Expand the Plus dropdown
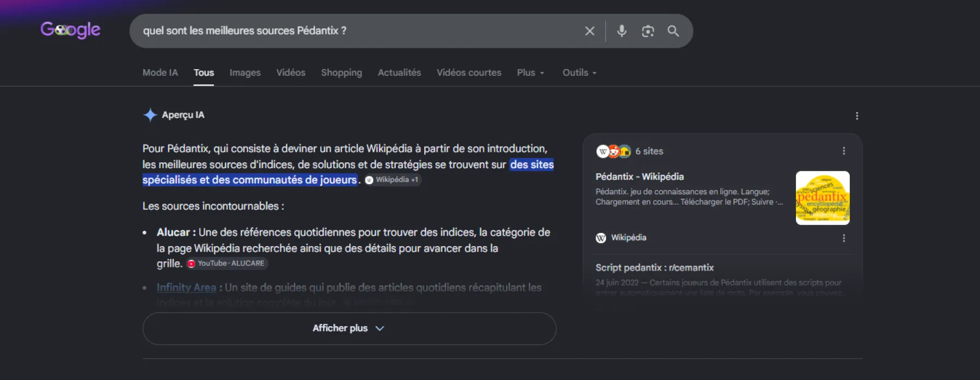 click(530, 72)
